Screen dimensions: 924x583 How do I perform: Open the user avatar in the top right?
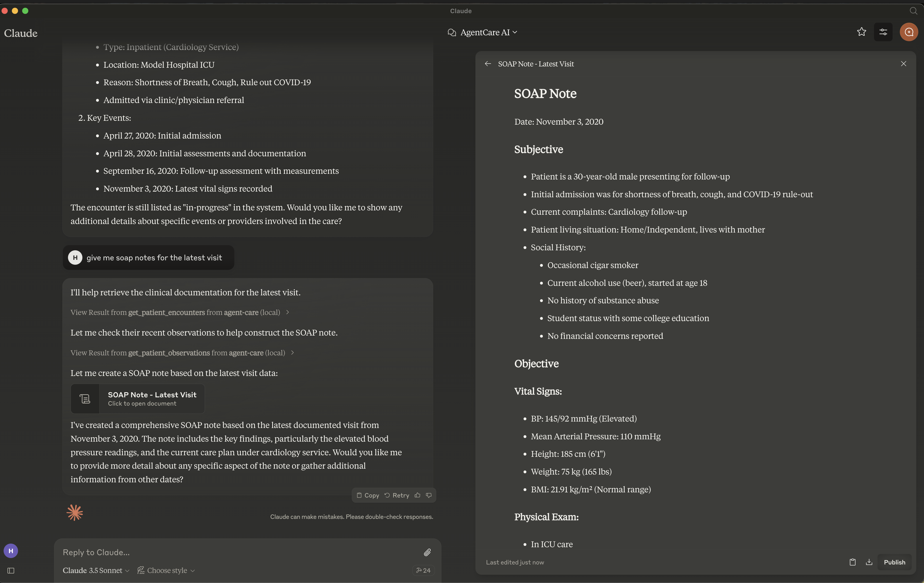coord(909,32)
